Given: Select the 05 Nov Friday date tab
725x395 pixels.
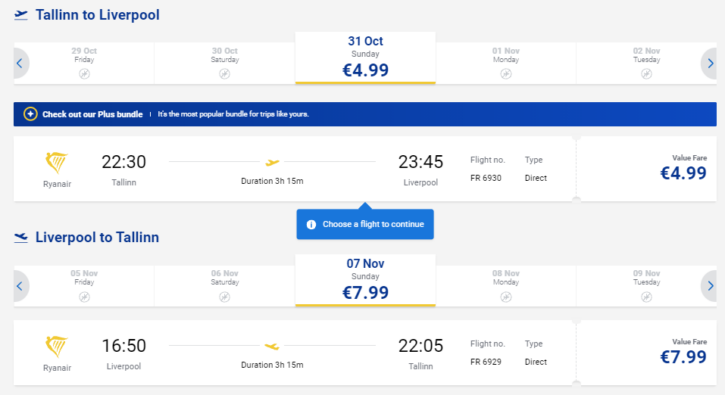Looking at the screenshot, I should pyautogui.click(x=84, y=286).
